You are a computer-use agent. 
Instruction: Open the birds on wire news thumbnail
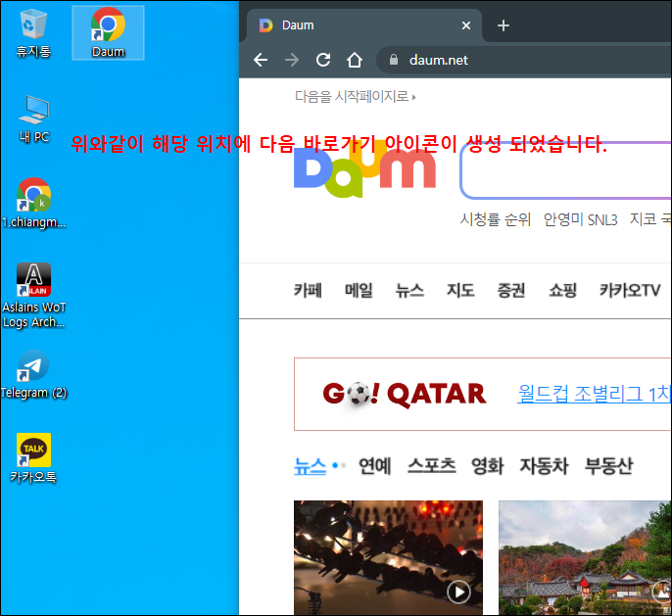click(388, 558)
